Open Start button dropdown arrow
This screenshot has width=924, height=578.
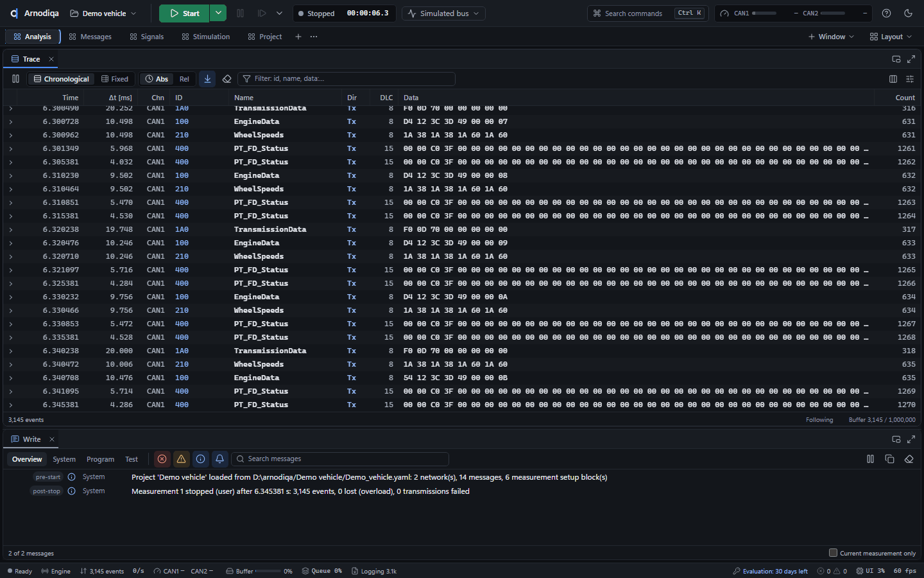[x=218, y=13]
